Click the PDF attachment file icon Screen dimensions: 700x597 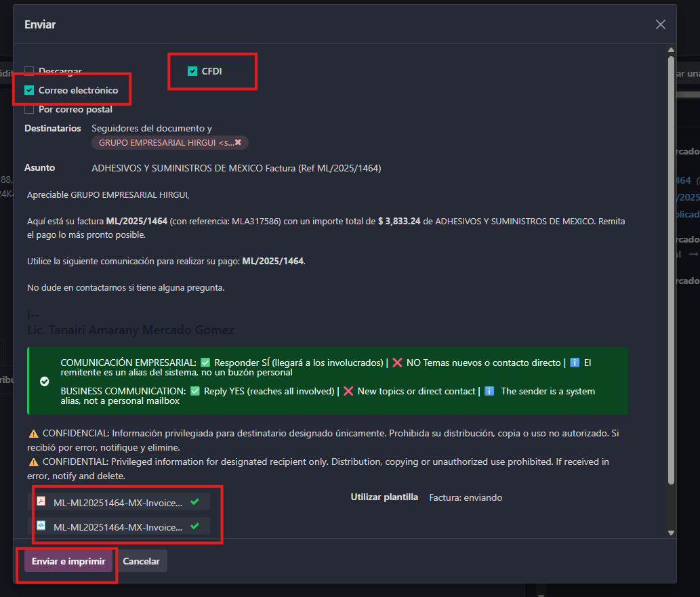(41, 501)
